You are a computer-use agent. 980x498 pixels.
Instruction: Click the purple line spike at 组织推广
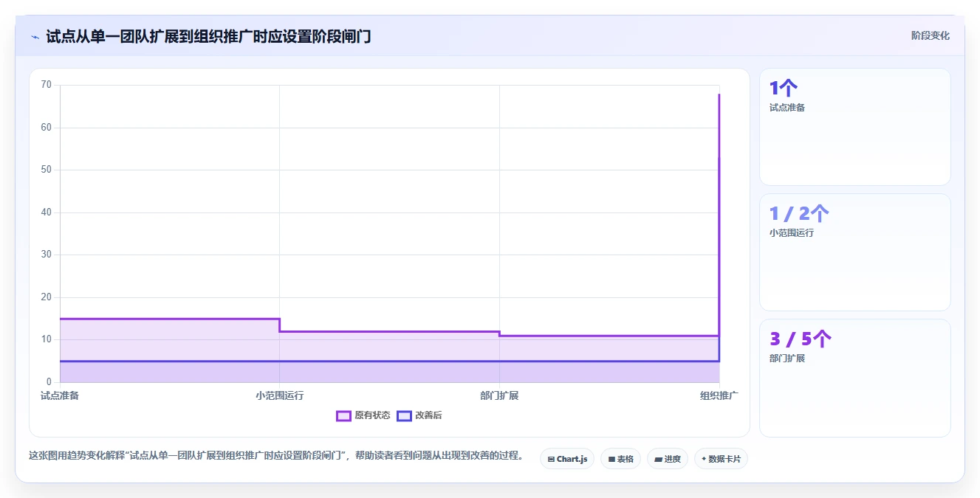[x=719, y=214]
